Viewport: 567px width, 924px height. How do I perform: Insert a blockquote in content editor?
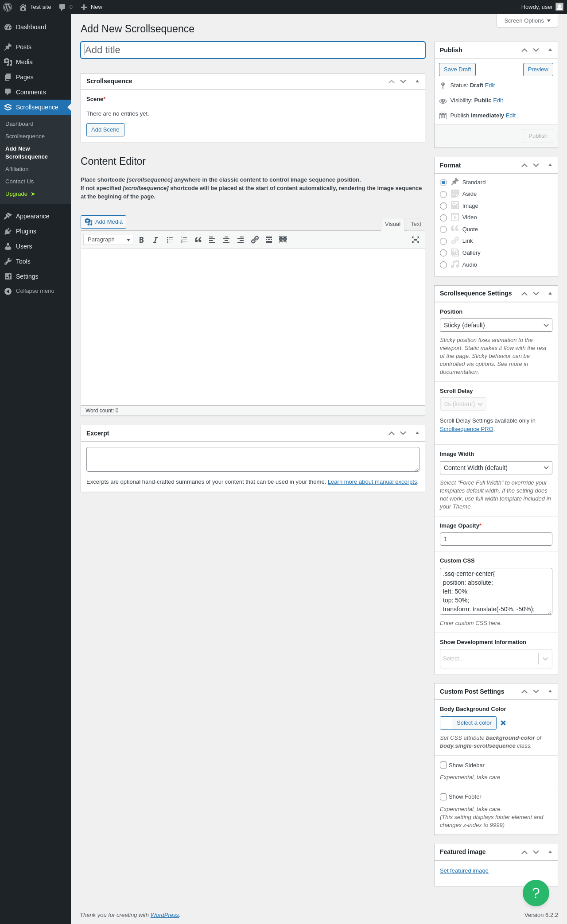coord(198,240)
